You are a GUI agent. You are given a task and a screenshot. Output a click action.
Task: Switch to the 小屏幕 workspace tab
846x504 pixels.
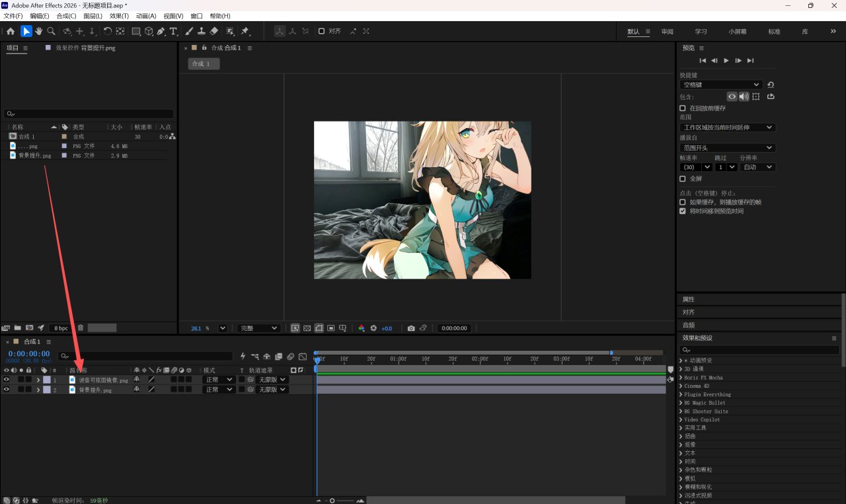pyautogui.click(x=738, y=32)
